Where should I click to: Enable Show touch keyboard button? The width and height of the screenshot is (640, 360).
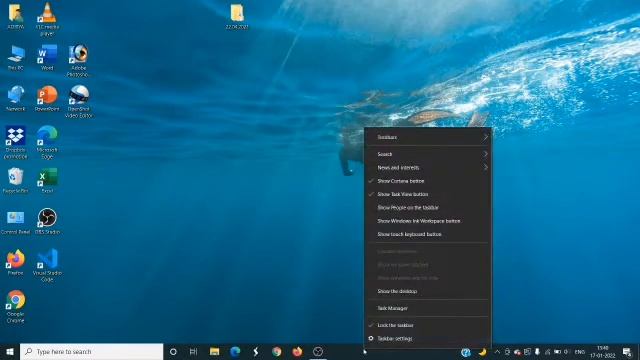[428, 234]
